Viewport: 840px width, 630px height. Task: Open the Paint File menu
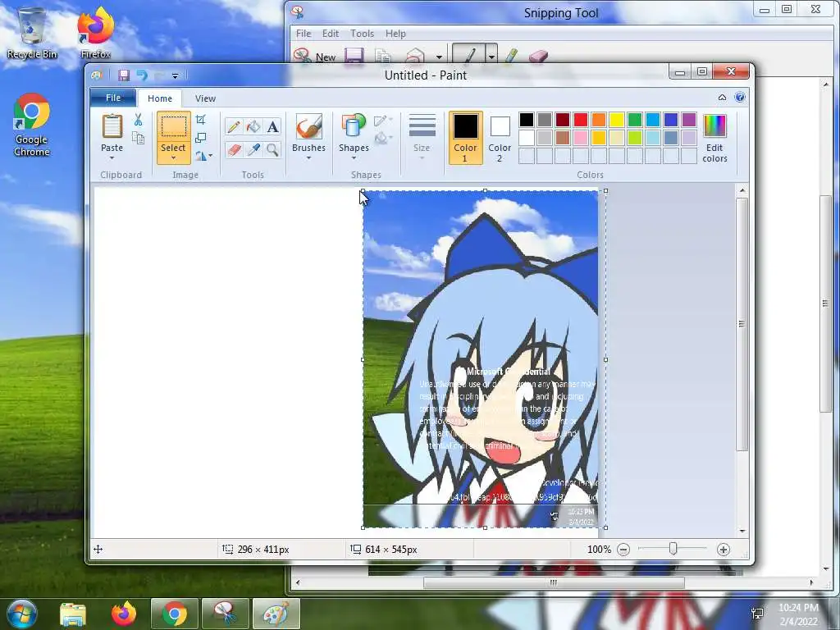coord(113,98)
